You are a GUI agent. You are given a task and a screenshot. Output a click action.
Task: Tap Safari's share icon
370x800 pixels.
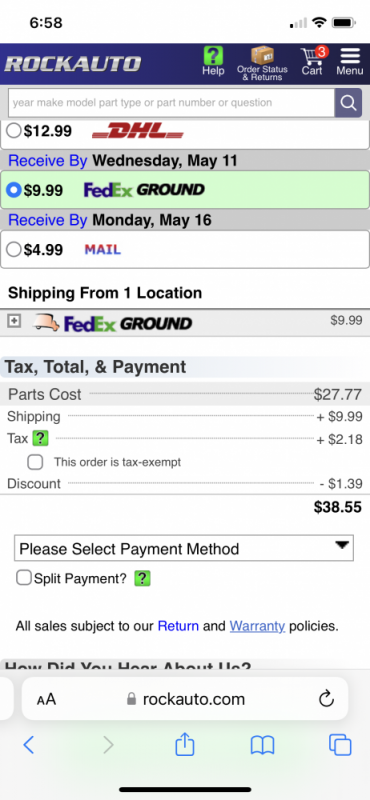(x=185, y=745)
